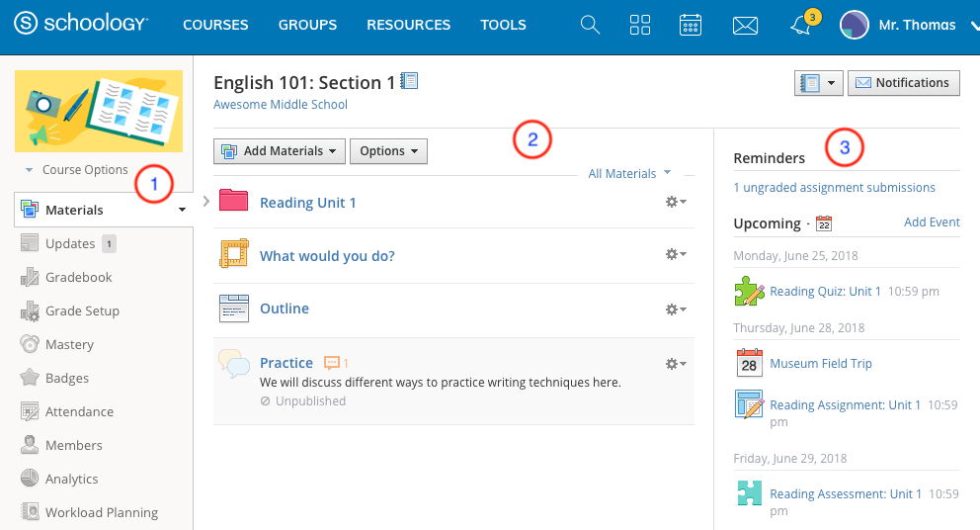Click the Notifications button

click(904, 83)
